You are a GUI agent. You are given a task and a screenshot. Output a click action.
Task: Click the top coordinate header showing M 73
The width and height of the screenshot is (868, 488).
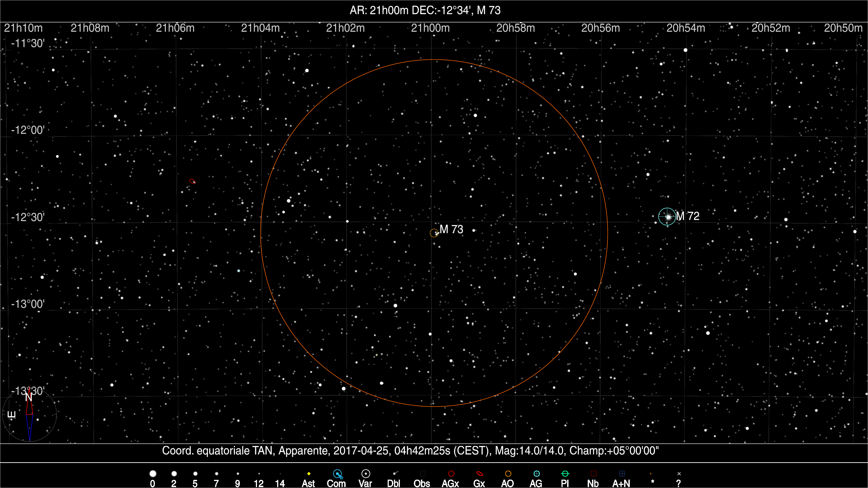pos(425,10)
